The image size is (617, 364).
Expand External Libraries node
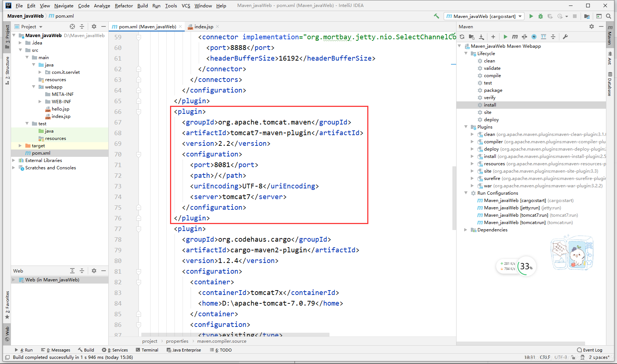coord(14,161)
